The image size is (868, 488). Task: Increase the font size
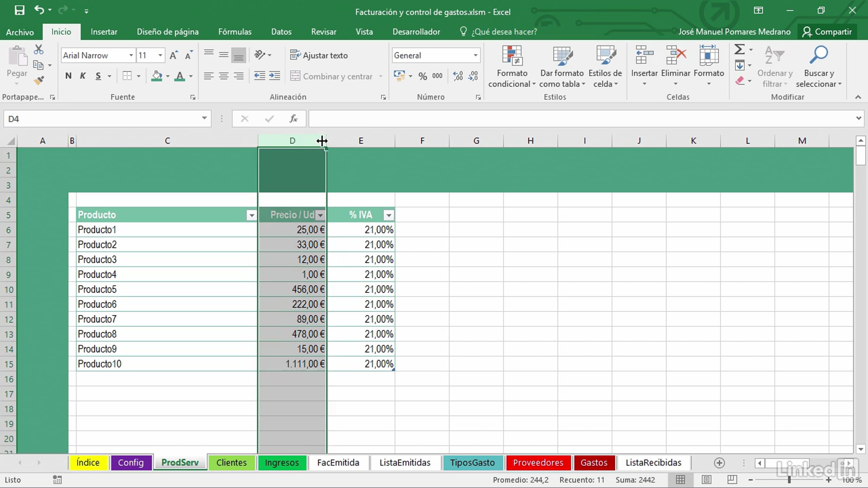[174, 55]
